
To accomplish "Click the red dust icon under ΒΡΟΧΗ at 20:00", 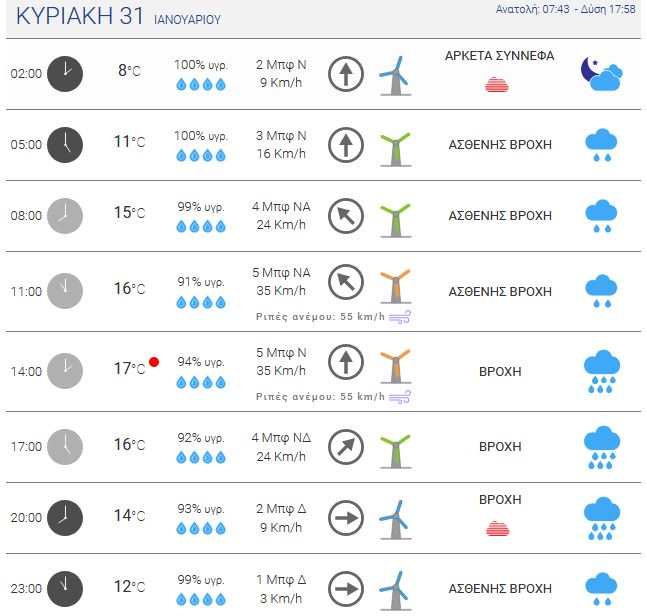I will (498, 529).
